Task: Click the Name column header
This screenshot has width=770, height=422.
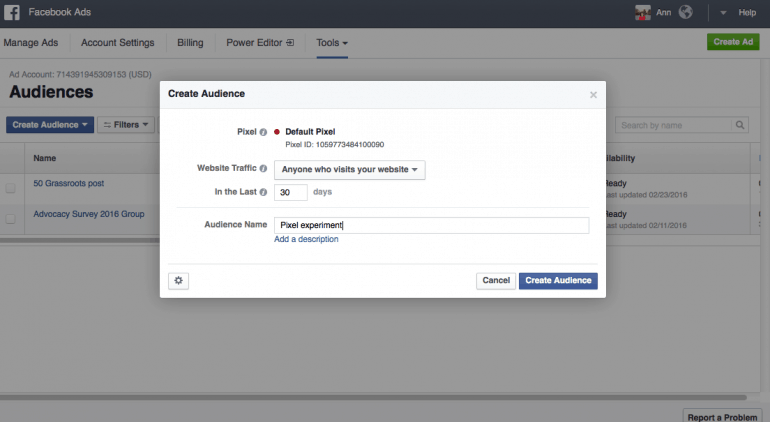Action: tap(45, 158)
